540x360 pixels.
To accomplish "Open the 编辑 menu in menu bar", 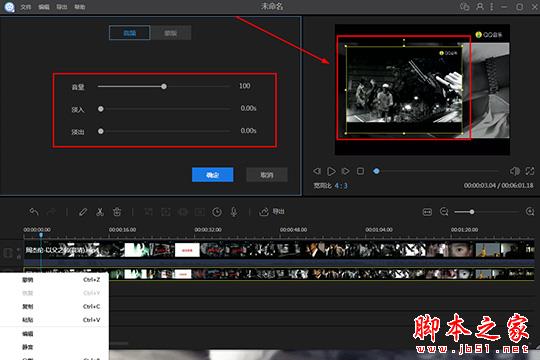I will pyautogui.click(x=44, y=7).
